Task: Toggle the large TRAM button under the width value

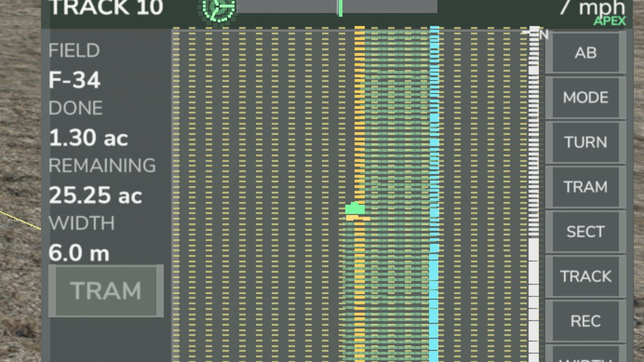Action: click(x=106, y=291)
